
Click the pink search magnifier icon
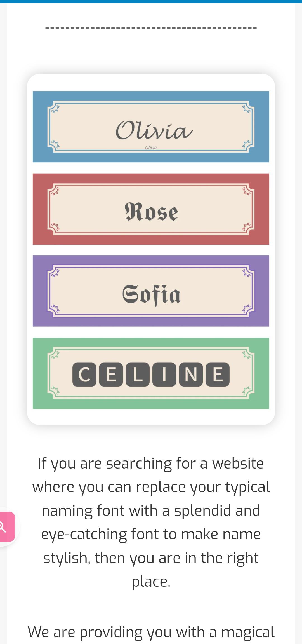click(x=3, y=527)
